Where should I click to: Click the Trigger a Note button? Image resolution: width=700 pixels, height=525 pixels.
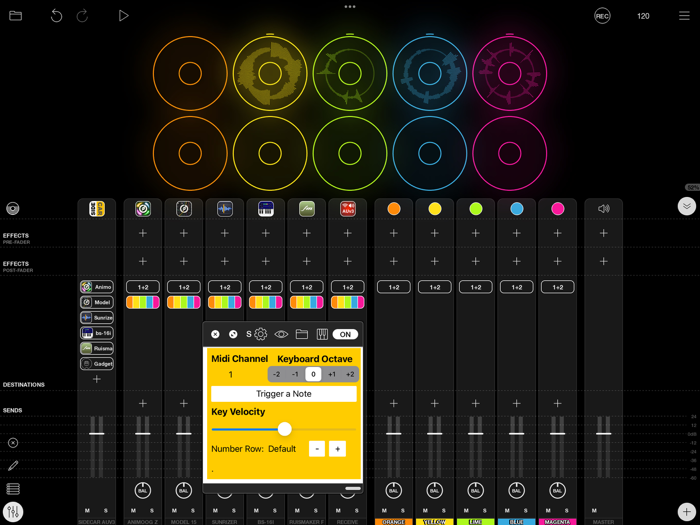click(x=283, y=394)
